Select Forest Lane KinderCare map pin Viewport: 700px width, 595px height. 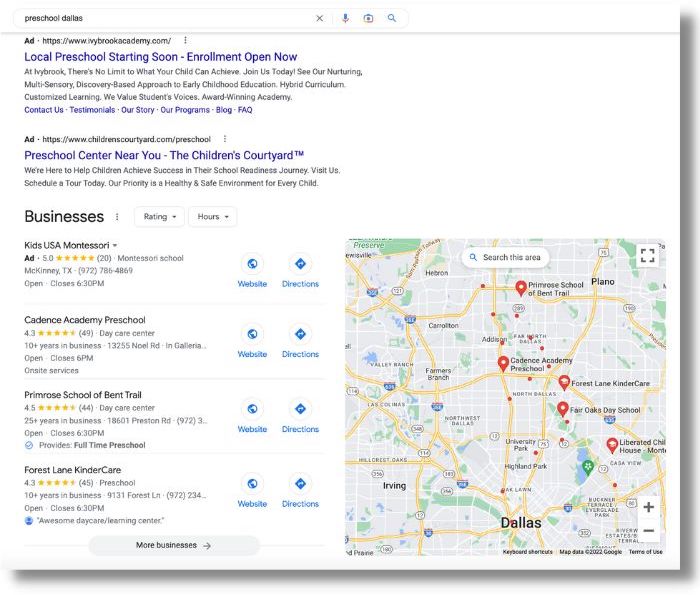pyautogui.click(x=564, y=383)
